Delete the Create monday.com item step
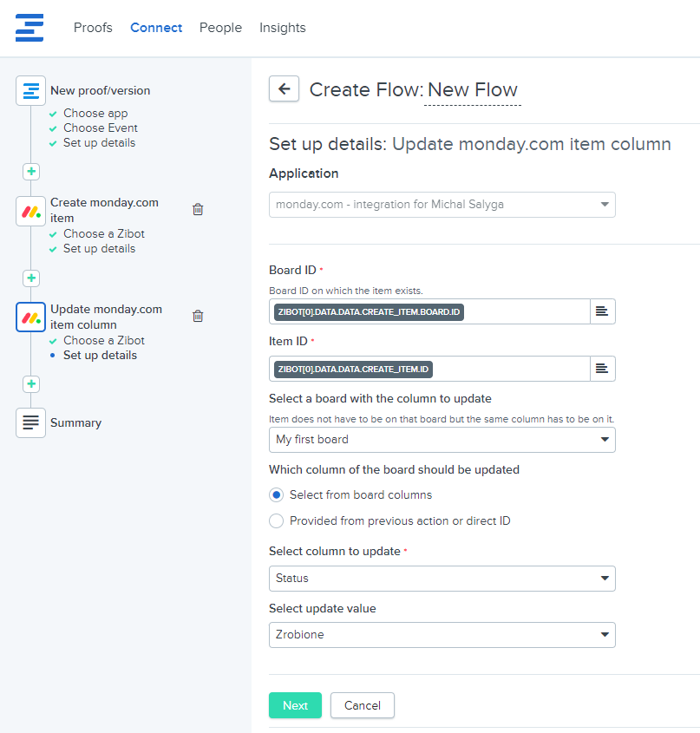The image size is (700, 733). point(198,209)
